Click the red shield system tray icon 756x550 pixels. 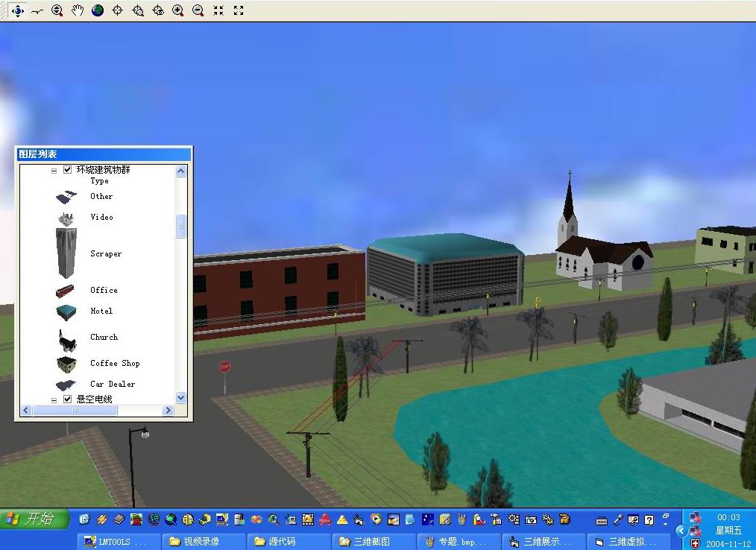point(696,544)
